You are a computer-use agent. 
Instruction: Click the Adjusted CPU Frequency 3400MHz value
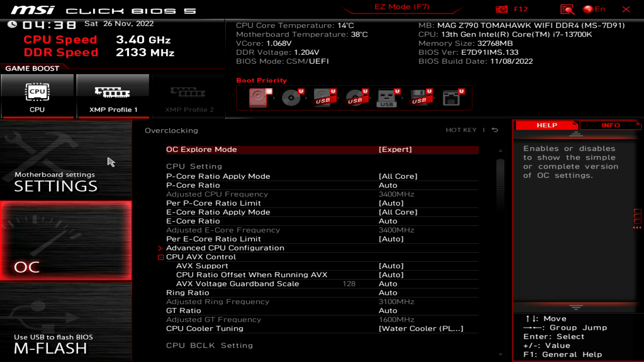click(x=396, y=194)
